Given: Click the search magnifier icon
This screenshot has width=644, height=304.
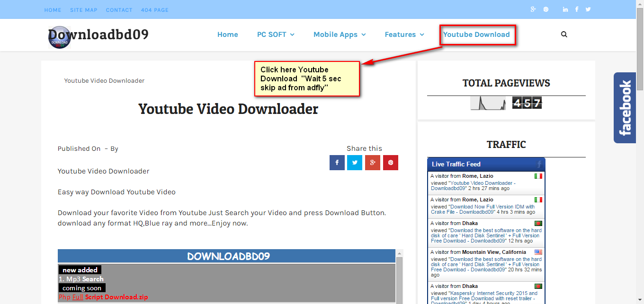Looking at the screenshot, I should coord(564,35).
